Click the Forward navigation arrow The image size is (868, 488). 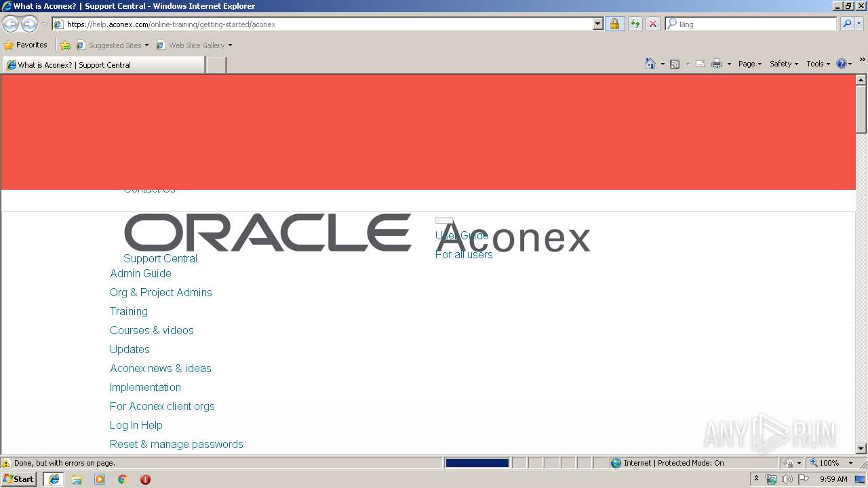(29, 24)
